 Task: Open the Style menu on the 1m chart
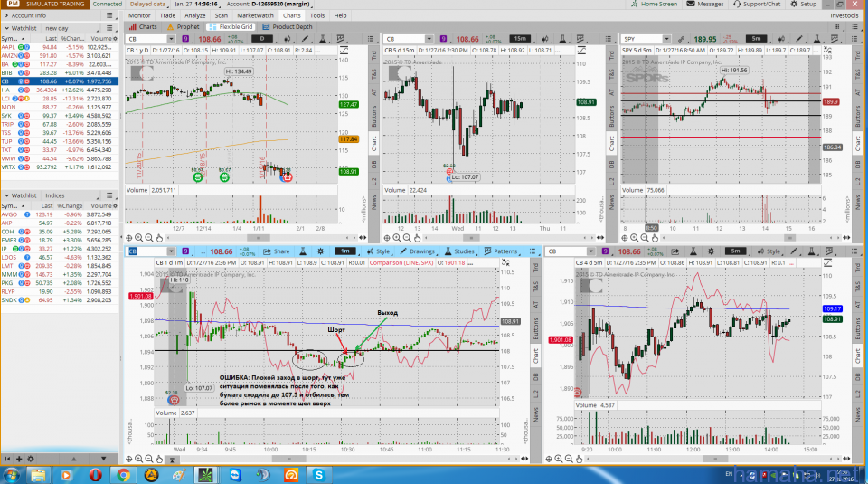[x=378, y=251]
